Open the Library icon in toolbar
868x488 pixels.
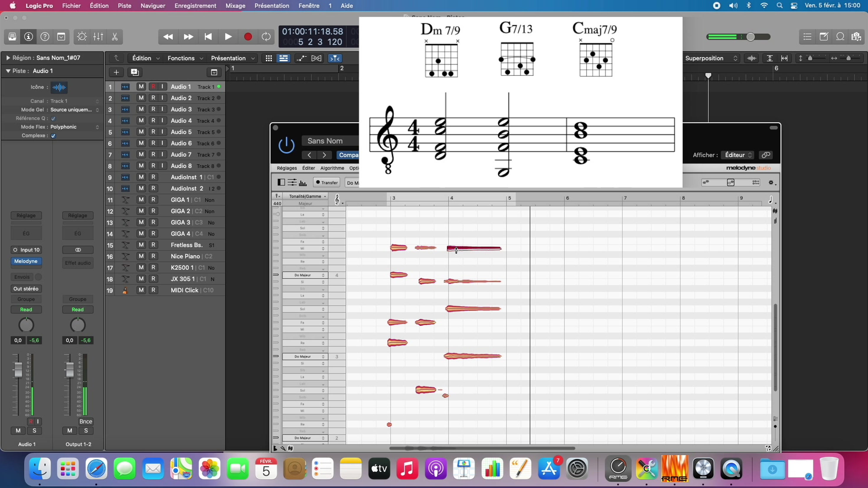(x=12, y=37)
